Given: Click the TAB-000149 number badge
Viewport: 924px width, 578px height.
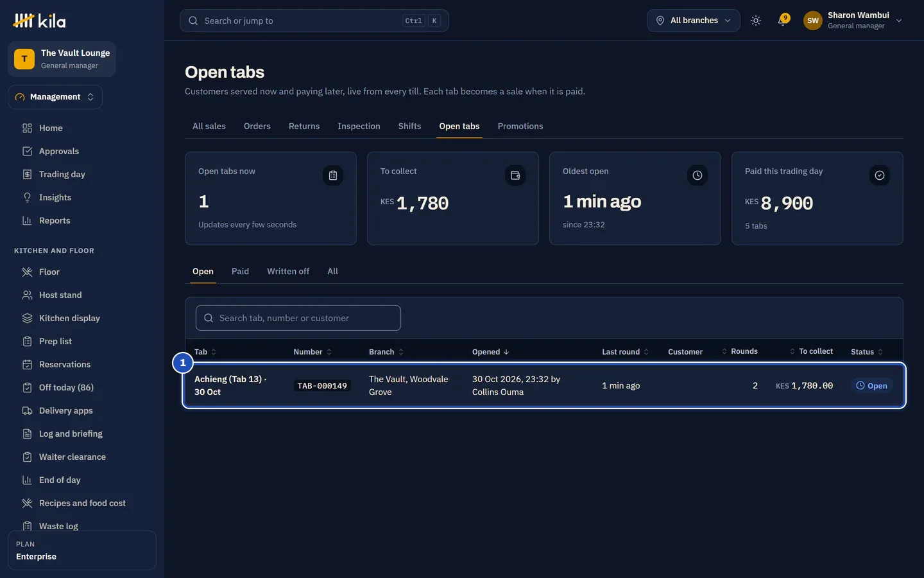Looking at the screenshot, I should pyautogui.click(x=322, y=386).
